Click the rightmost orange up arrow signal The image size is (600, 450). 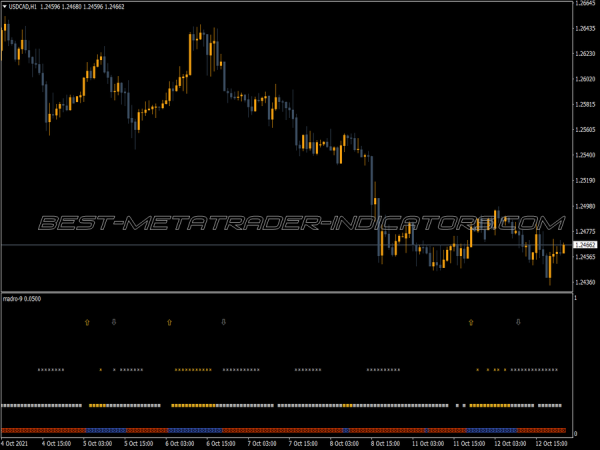(471, 322)
